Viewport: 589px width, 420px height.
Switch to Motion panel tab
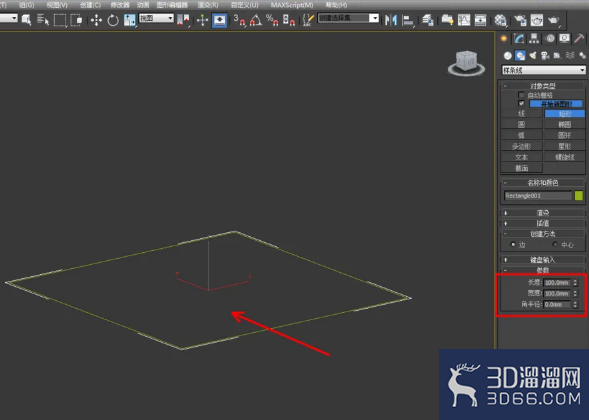[550, 38]
